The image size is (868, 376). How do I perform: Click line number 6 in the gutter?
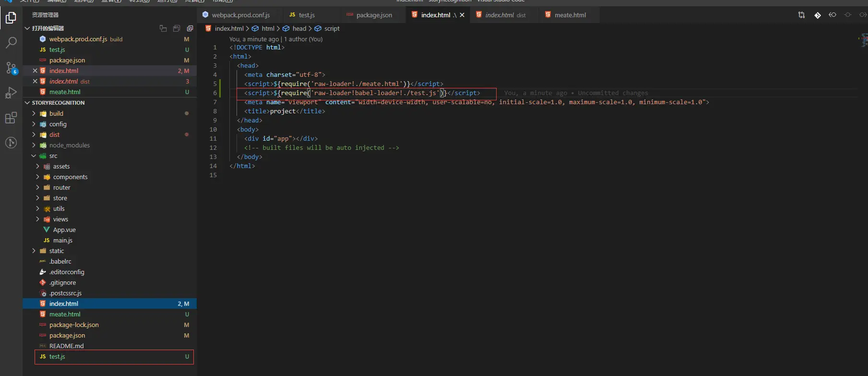pos(215,93)
